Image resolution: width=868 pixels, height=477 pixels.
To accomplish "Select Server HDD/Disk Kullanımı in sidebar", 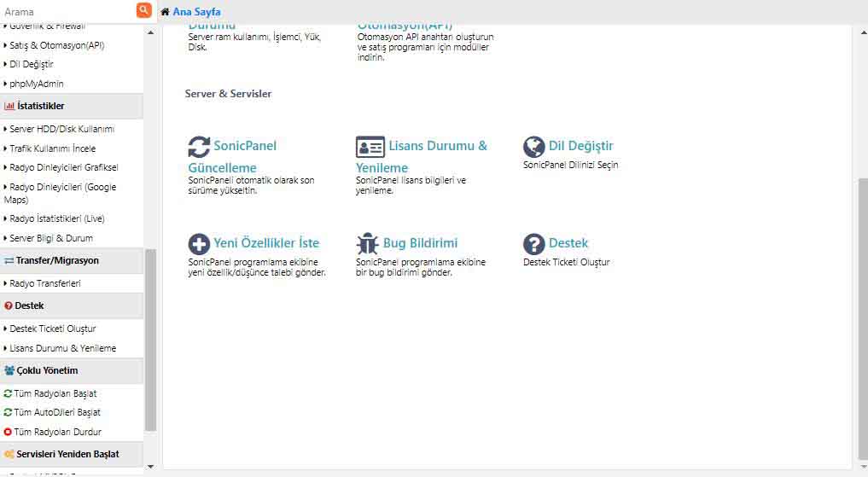I will [x=61, y=129].
